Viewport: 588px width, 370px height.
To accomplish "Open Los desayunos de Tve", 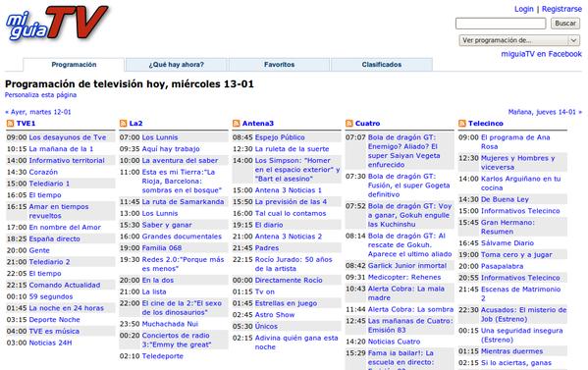I will pos(68,137).
